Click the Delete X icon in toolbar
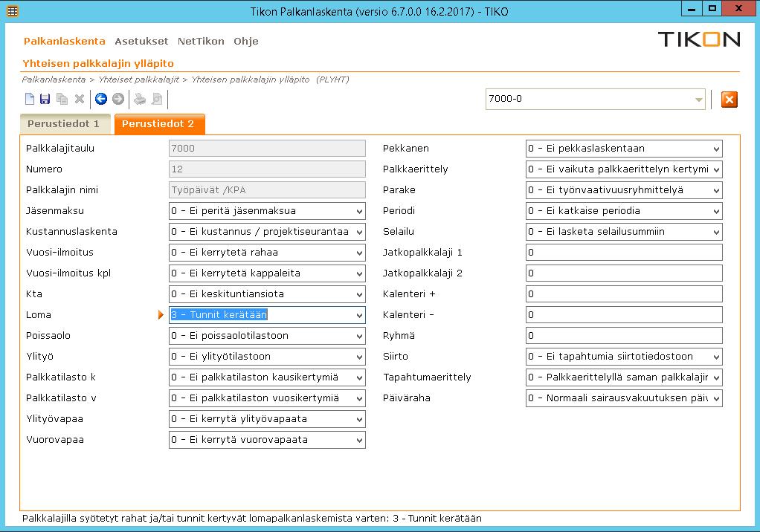The height and width of the screenshot is (532, 760). 80,99
